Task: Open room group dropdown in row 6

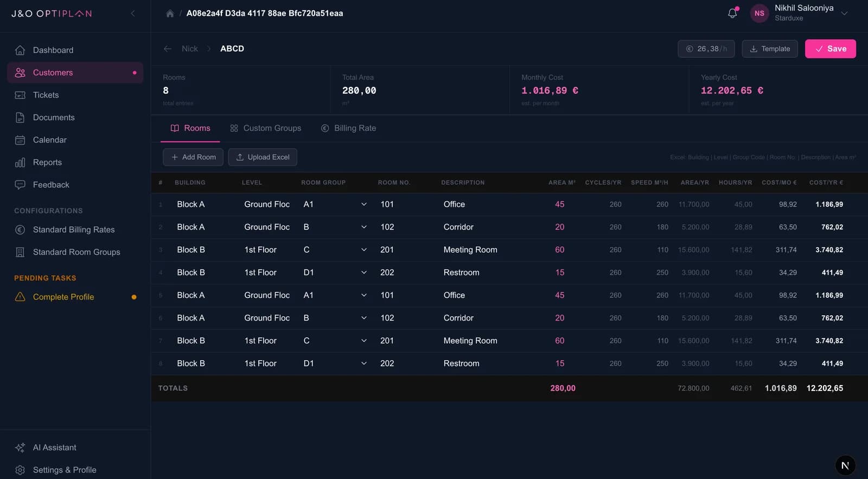Action: pos(335,318)
